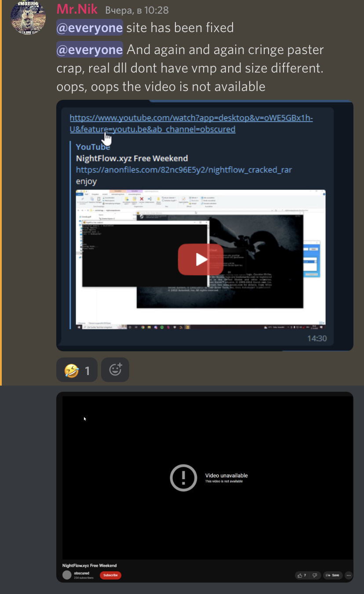
Task: Click the exclamation mark error icon
Action: click(183, 477)
